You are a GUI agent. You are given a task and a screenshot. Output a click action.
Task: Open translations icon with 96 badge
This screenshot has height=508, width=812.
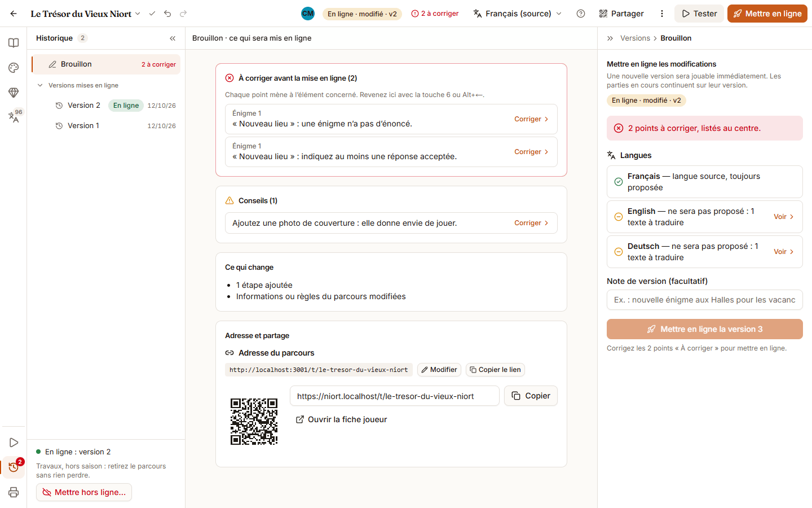point(14,117)
